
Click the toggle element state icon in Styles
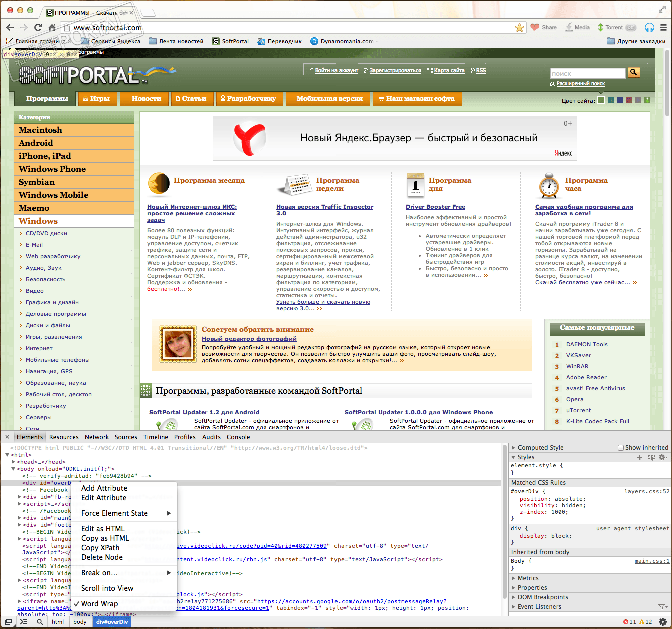tap(651, 457)
